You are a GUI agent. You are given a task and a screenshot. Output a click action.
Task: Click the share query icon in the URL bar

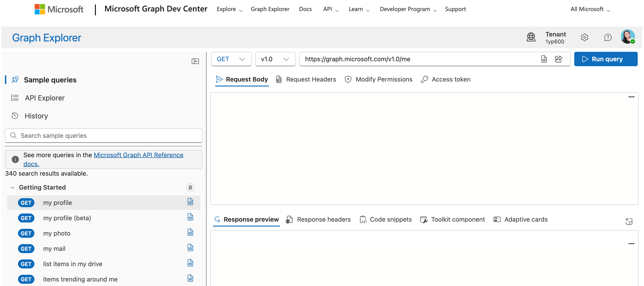558,59
